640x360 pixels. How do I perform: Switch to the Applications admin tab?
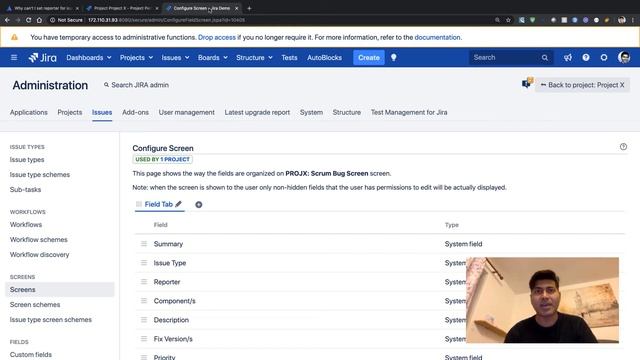[29, 112]
